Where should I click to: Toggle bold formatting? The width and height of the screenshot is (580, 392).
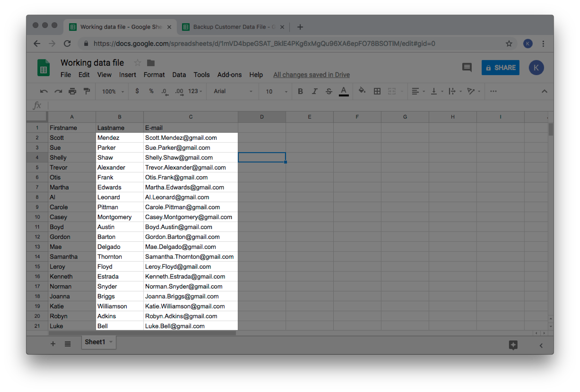(300, 91)
